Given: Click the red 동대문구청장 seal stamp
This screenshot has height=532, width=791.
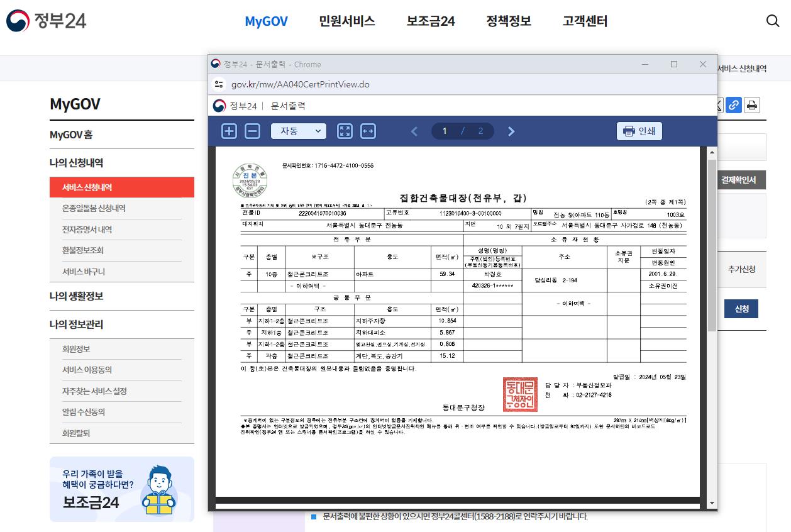Looking at the screenshot, I should (520, 394).
